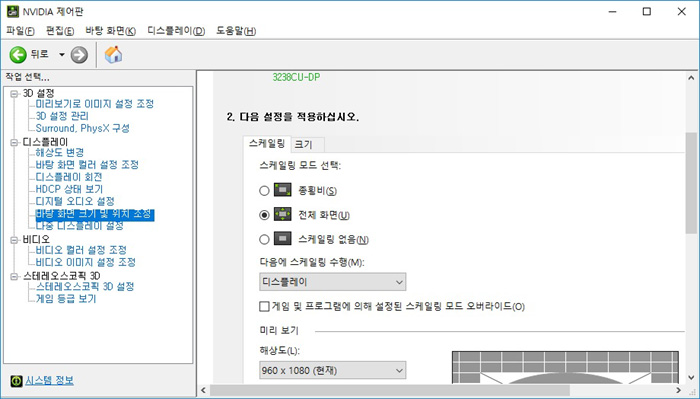Screen dimensions: 700x399
Task: Open 디지털 오디오 설정
Action: [x=75, y=201]
